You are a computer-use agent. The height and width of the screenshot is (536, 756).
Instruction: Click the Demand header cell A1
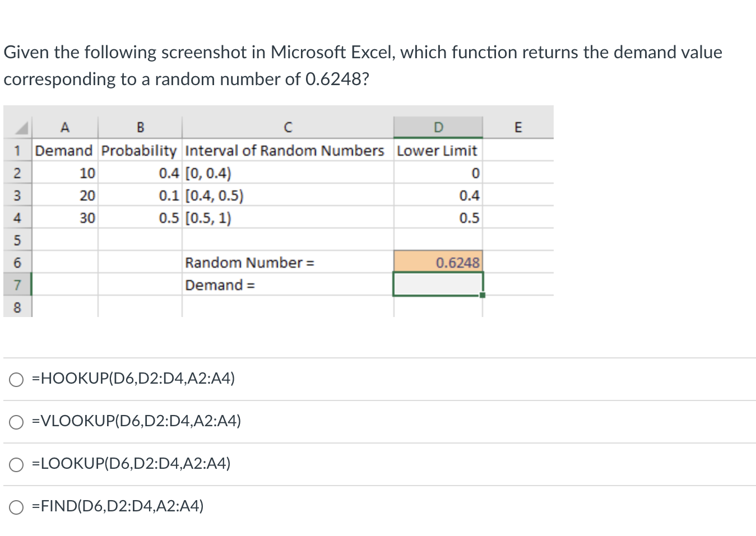(63, 150)
